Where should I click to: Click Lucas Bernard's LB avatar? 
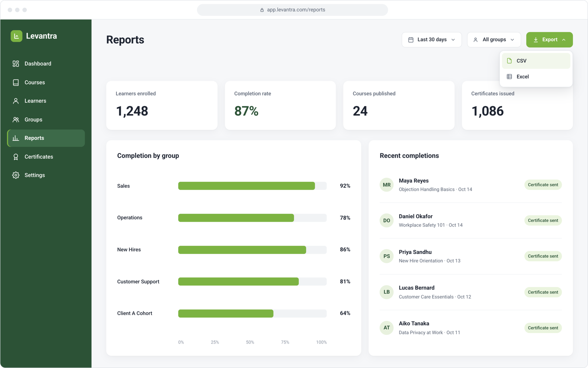(x=387, y=292)
